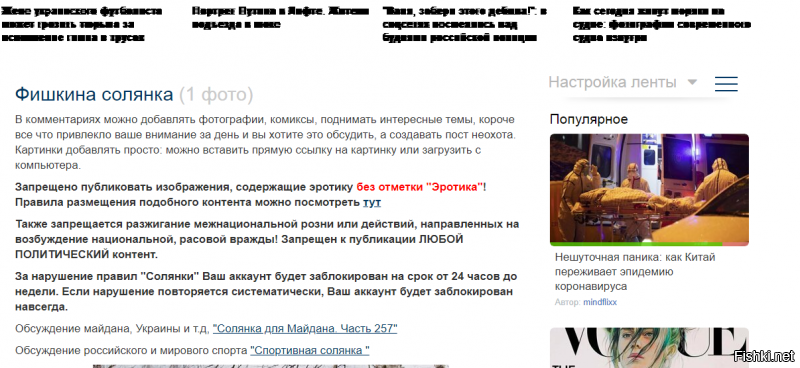
Task: Click paragraph starting Также запрещается разжигание
Action: pos(267,239)
